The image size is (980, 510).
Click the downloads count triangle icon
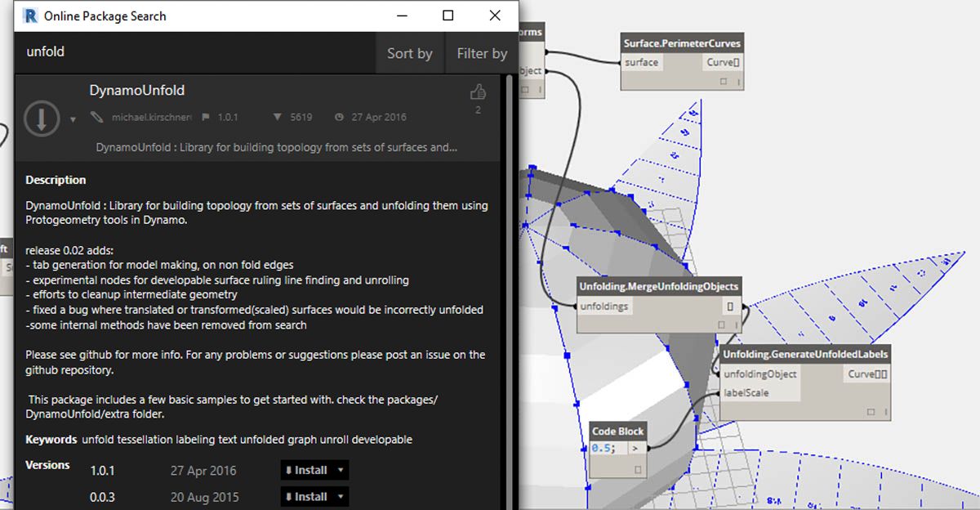[278, 118]
